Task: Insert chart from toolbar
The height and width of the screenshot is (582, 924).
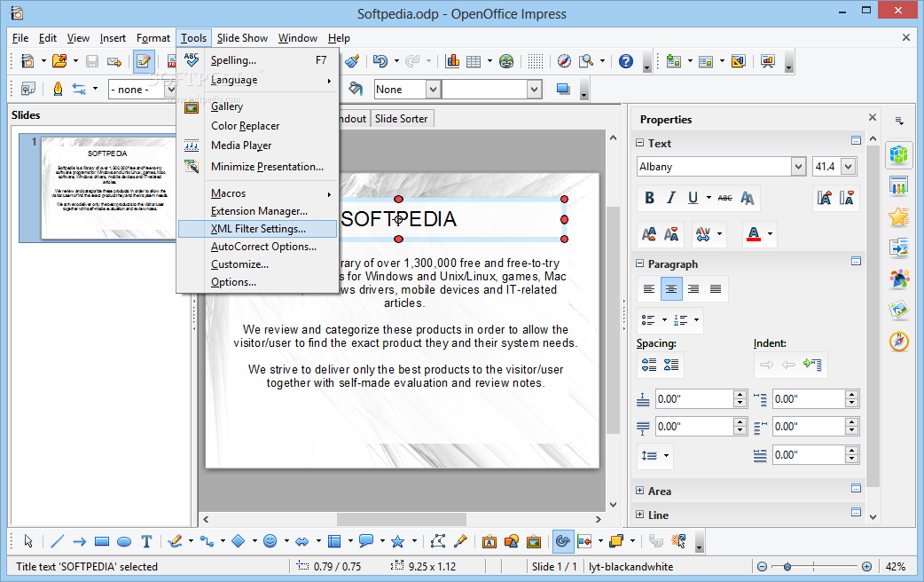Action: (452, 60)
